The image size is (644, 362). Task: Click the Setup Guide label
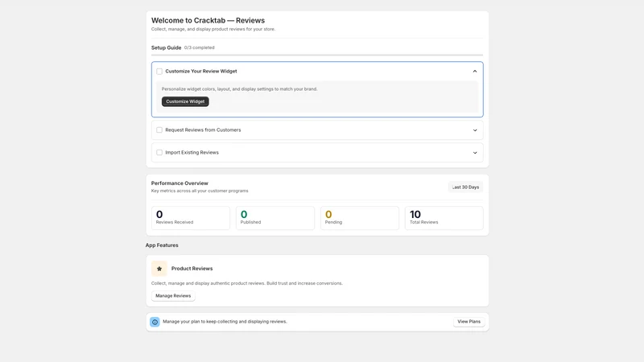[166, 47]
